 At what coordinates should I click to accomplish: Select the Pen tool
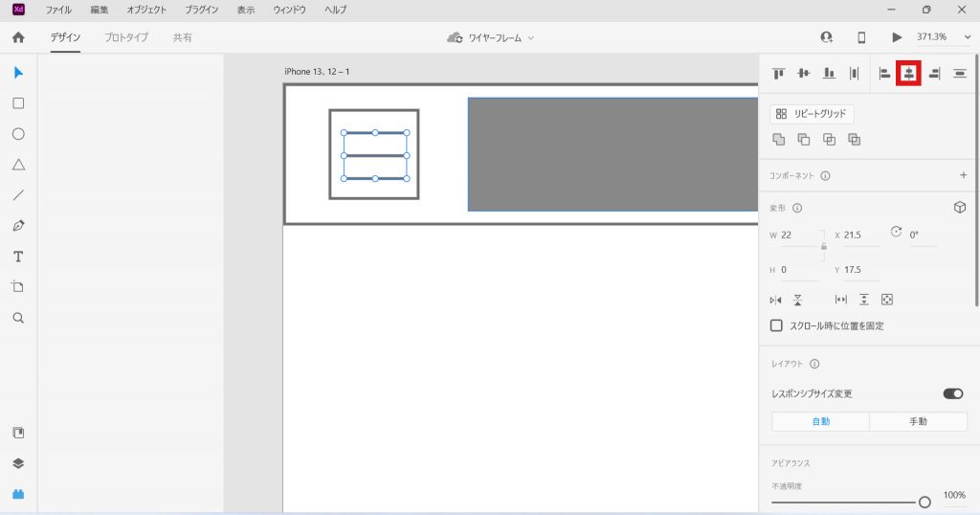click(19, 226)
